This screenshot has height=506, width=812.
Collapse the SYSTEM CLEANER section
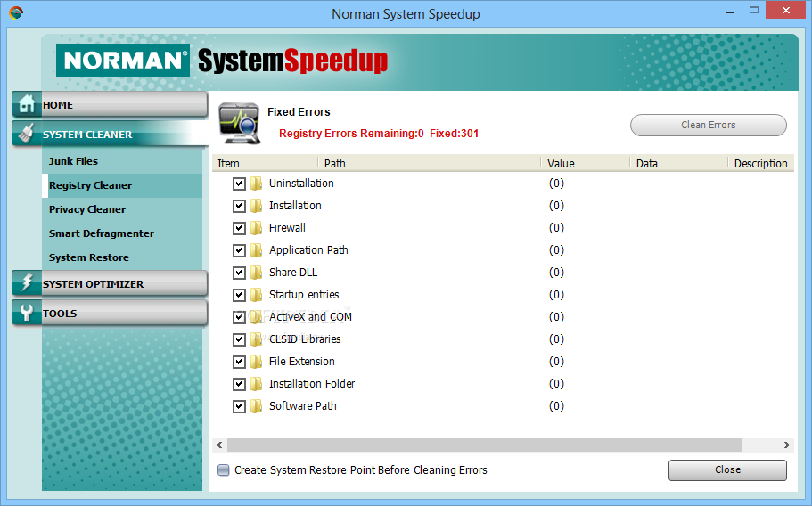tap(110, 134)
